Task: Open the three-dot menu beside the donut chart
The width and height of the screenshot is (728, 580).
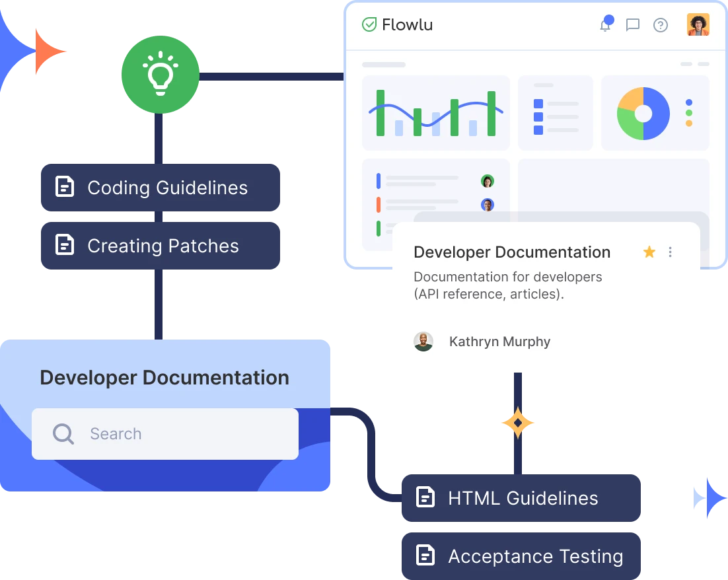Action: (x=690, y=112)
